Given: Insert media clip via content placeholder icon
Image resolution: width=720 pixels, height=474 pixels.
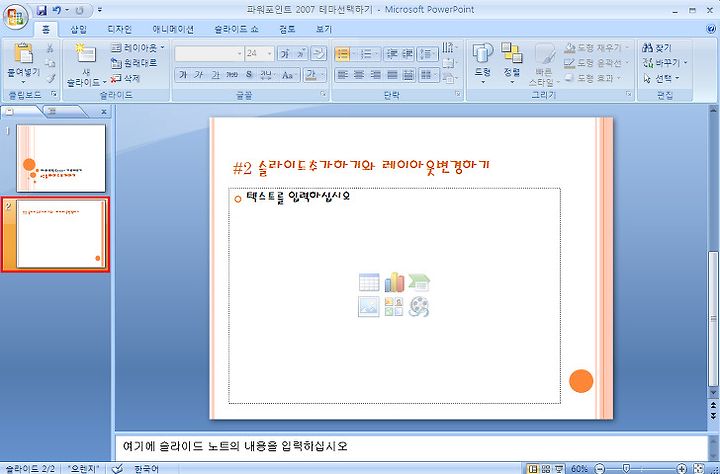Looking at the screenshot, I should [419, 306].
